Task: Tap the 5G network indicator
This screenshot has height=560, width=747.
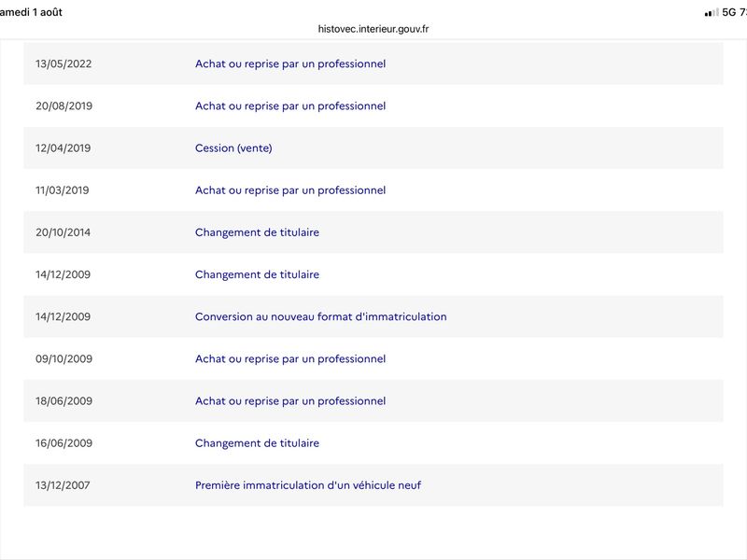Action: click(x=729, y=12)
